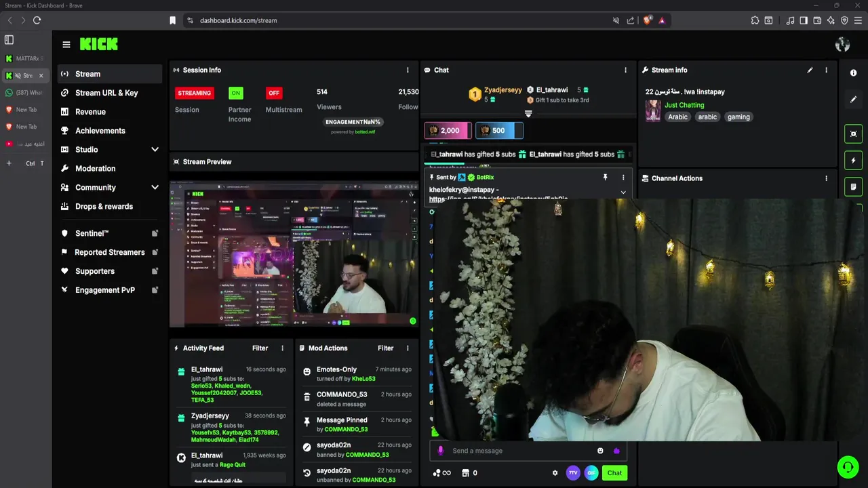This screenshot has width=868, height=488.
Task: Open the user profile avatar menu
Action: [x=842, y=45]
